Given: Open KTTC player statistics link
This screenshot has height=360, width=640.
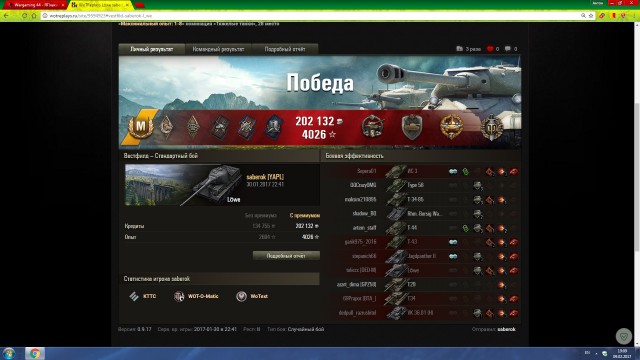Looking at the screenshot, I should pos(149,296).
